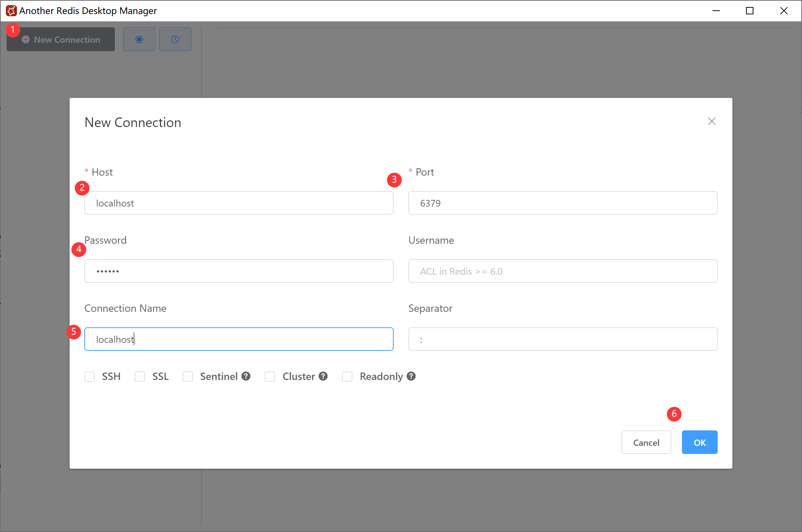Click the Readonly help question mark icon
802x532 pixels.
tap(411, 376)
